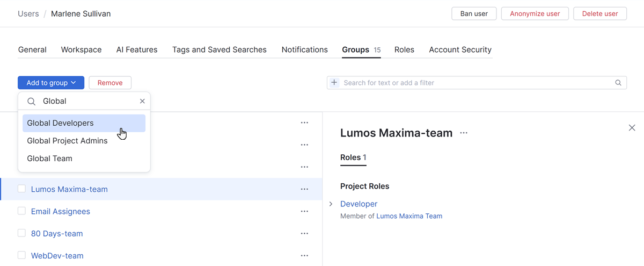This screenshot has width=644, height=266.
Task: Open the more options menu beside Lumos Maxima-team heading
Action: [x=464, y=133]
